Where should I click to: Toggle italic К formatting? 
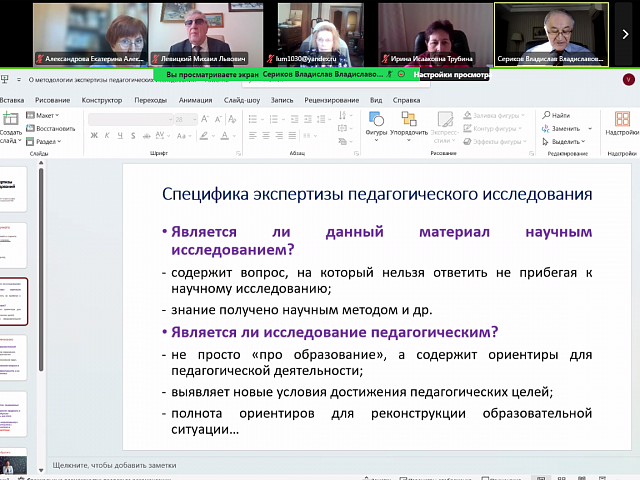click(x=105, y=135)
